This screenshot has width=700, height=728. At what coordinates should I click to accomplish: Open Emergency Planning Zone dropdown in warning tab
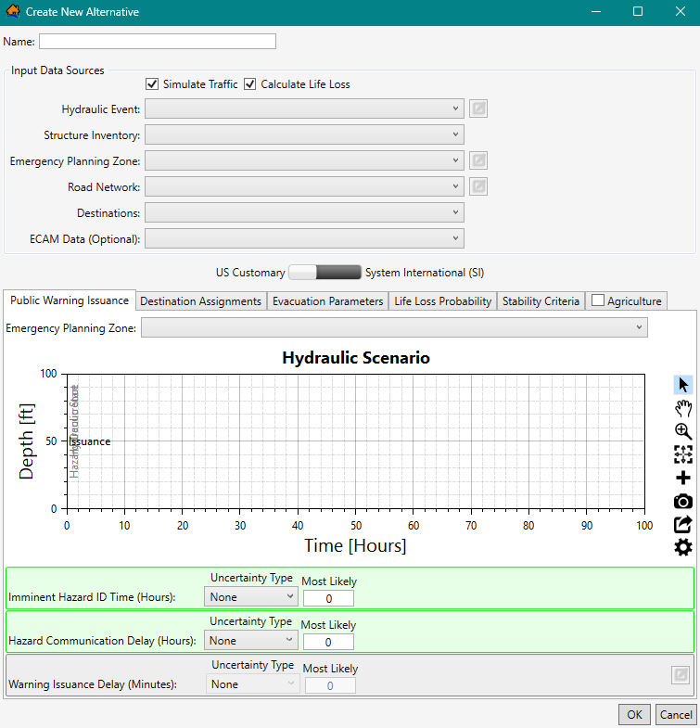(394, 327)
